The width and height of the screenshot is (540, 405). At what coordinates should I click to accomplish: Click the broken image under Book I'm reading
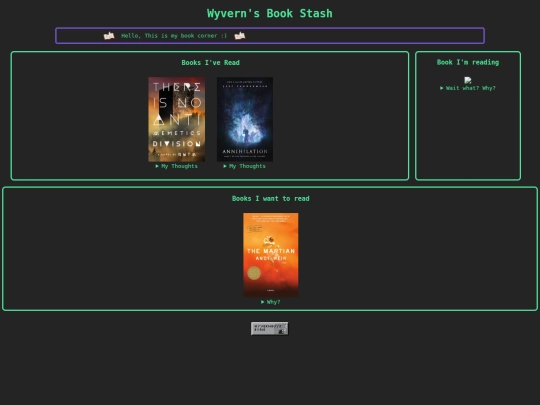468,80
